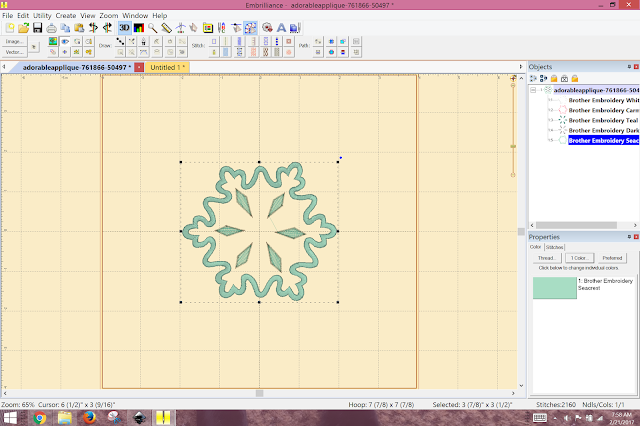This screenshot has height=426, width=640.
Task: Select the Brother Embroidery White object
Action: click(604, 100)
